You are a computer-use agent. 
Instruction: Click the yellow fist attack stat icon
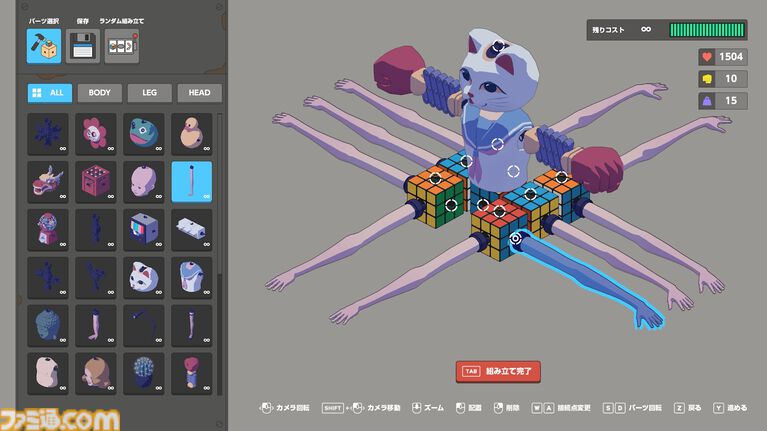(707, 79)
